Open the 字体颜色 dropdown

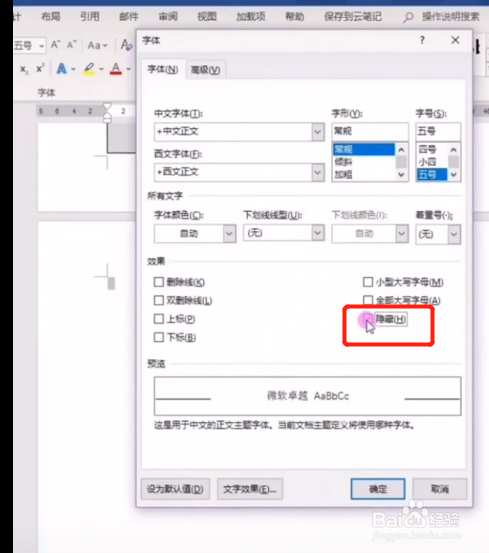point(195,233)
